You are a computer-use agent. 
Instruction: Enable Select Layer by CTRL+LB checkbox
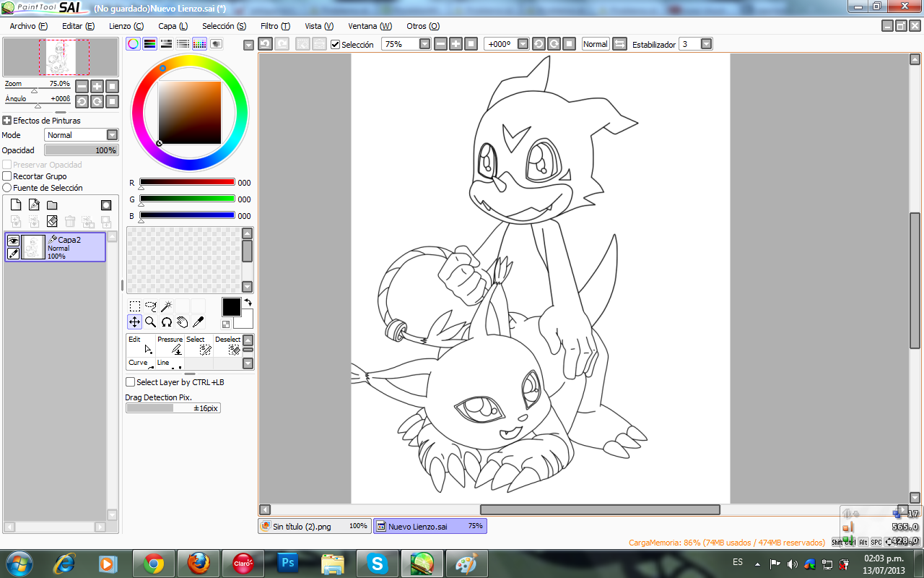131,382
